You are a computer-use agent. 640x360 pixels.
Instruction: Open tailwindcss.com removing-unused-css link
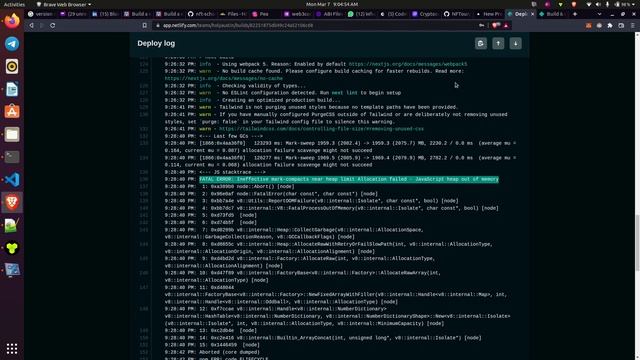tap(321, 129)
